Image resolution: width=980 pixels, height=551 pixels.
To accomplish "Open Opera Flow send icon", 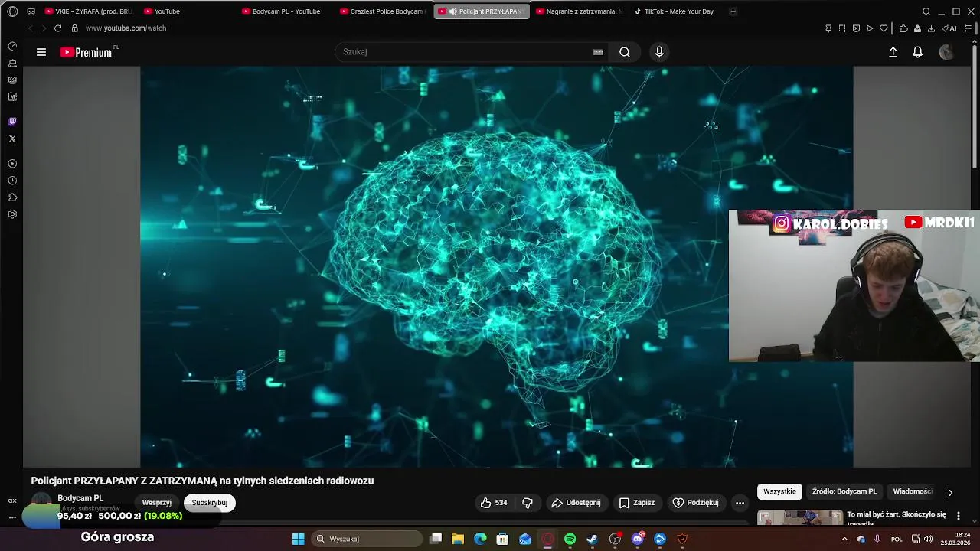I will tap(870, 28).
